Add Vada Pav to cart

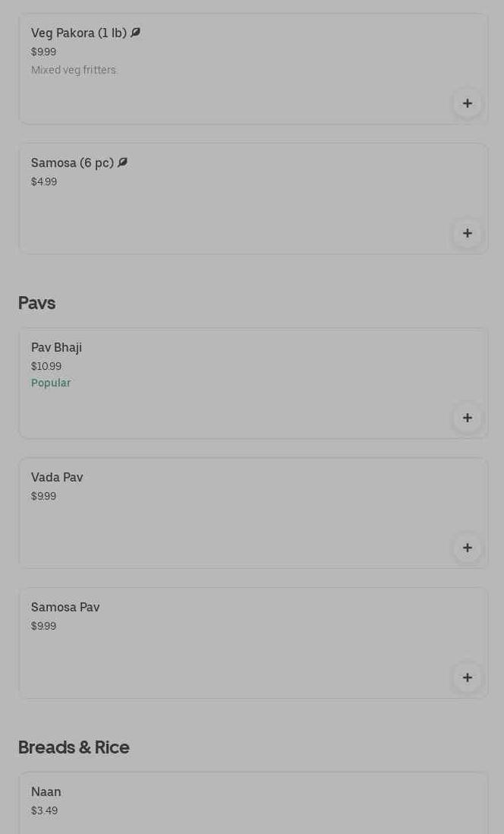point(467,548)
